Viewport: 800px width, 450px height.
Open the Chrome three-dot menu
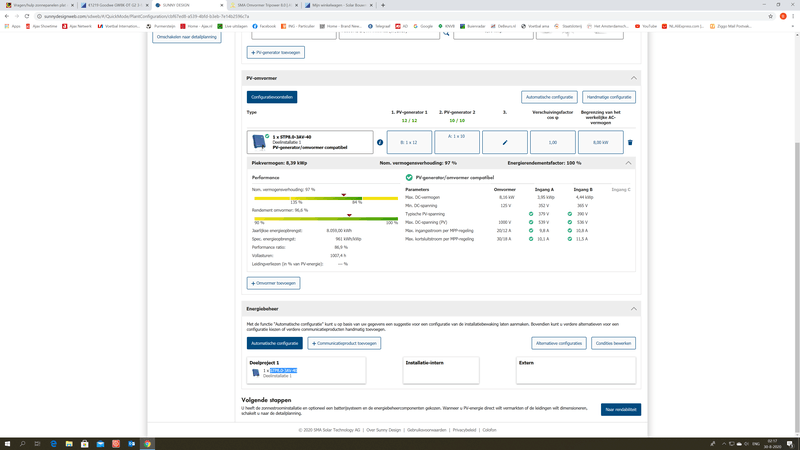793,16
